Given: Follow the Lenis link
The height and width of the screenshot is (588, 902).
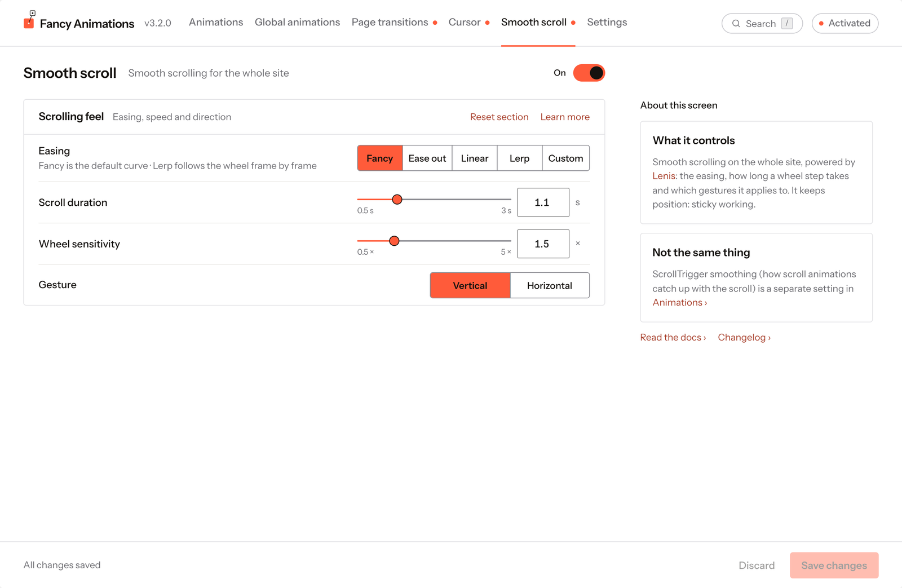Looking at the screenshot, I should pos(664,176).
